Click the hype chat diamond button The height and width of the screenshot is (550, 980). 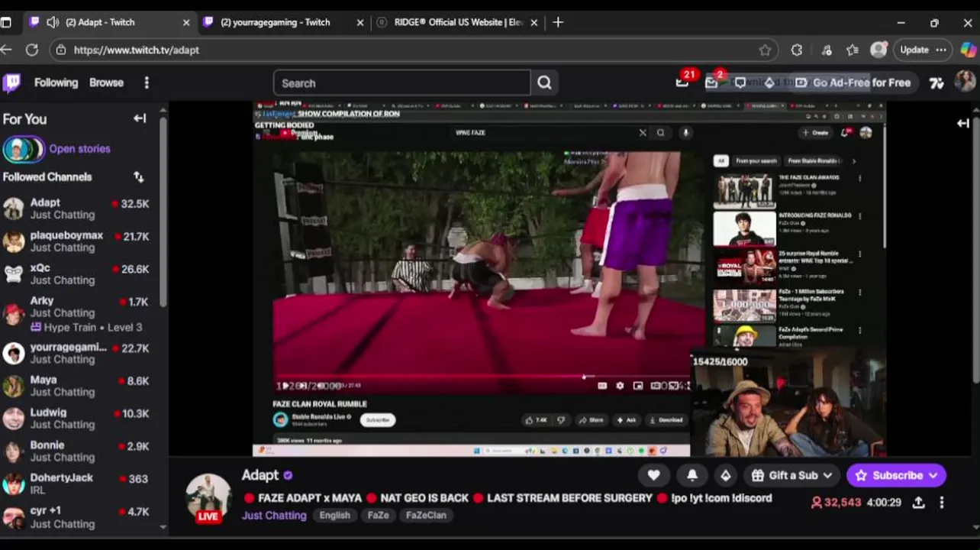coord(726,475)
